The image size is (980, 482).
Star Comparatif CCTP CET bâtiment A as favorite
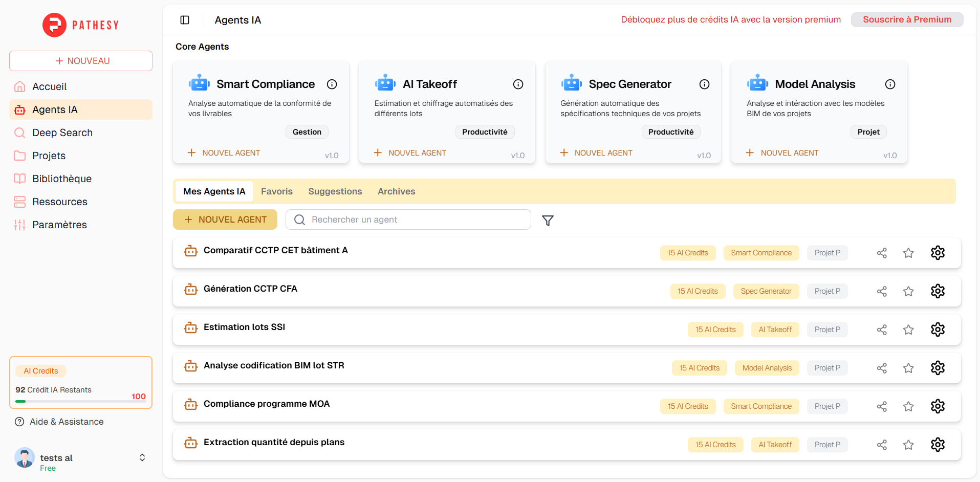point(908,253)
